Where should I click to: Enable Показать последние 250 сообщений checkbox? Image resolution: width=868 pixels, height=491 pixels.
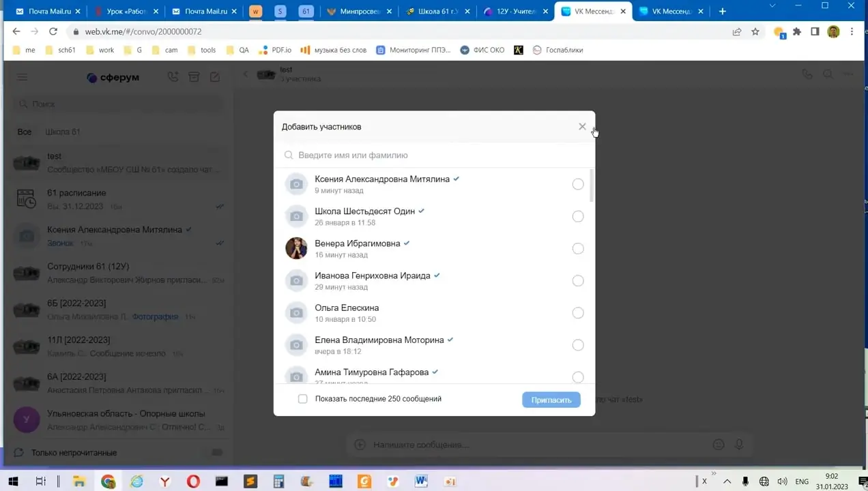[303, 399]
